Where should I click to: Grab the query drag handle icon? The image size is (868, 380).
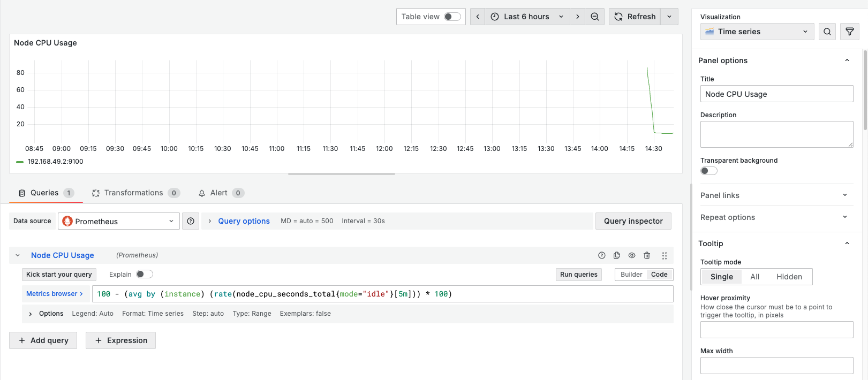pos(665,255)
